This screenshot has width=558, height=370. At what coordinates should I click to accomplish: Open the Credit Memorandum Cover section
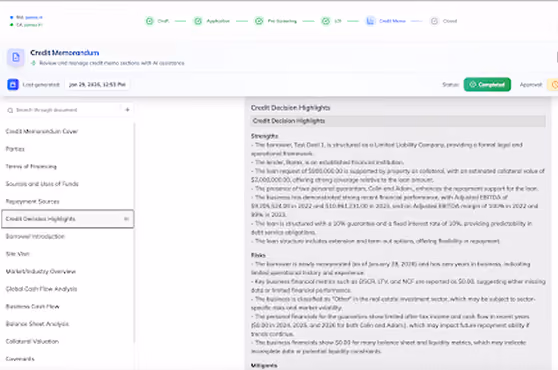42,131
